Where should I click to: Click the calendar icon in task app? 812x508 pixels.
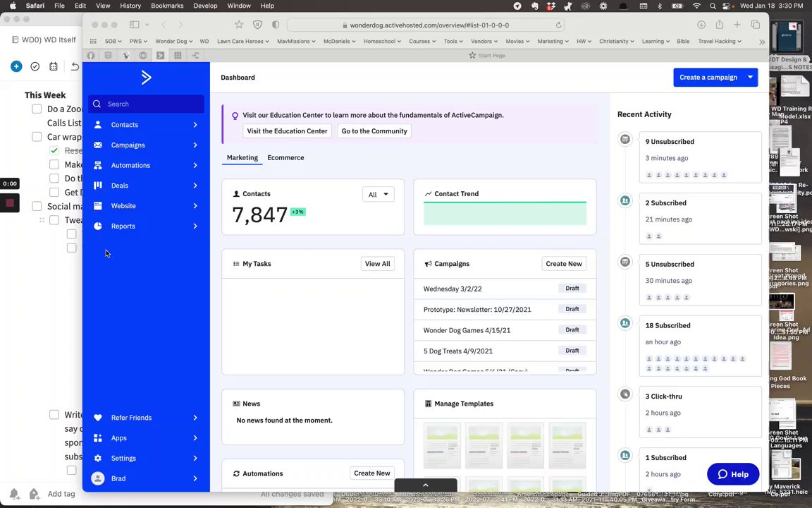coord(54,66)
